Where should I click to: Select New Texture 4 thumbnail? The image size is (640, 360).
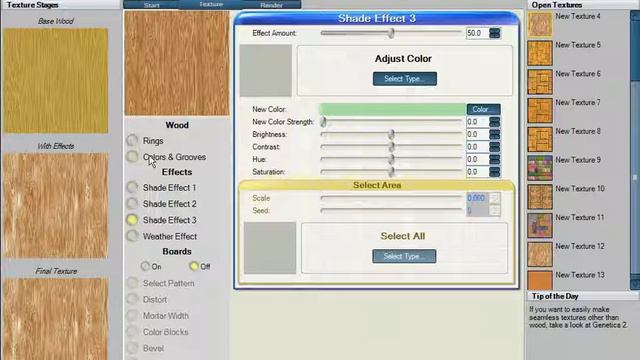[540, 24]
